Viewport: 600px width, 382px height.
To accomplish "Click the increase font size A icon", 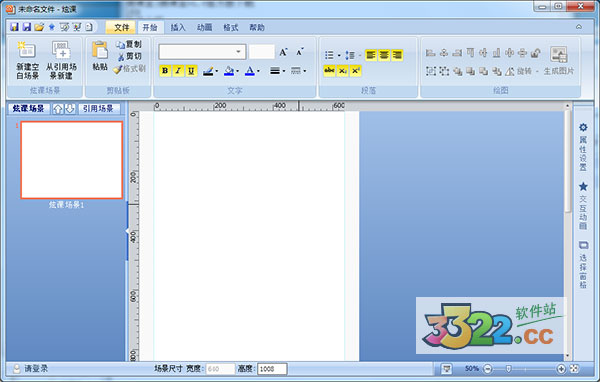I will (283, 52).
